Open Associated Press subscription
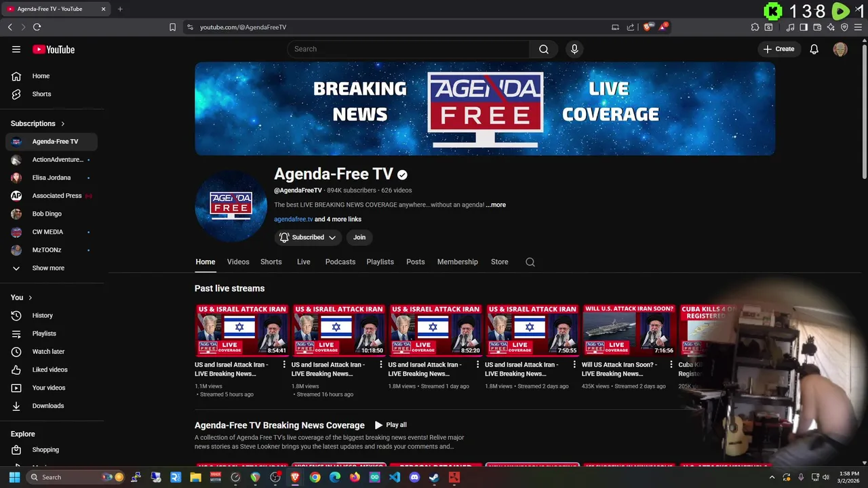This screenshot has width=868, height=488. coord(52,196)
